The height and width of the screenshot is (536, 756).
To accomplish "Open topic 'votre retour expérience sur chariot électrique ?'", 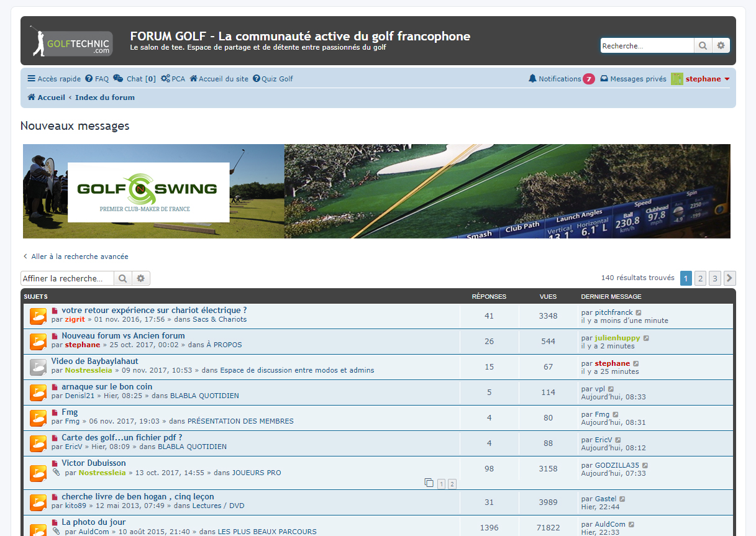I will [154, 311].
